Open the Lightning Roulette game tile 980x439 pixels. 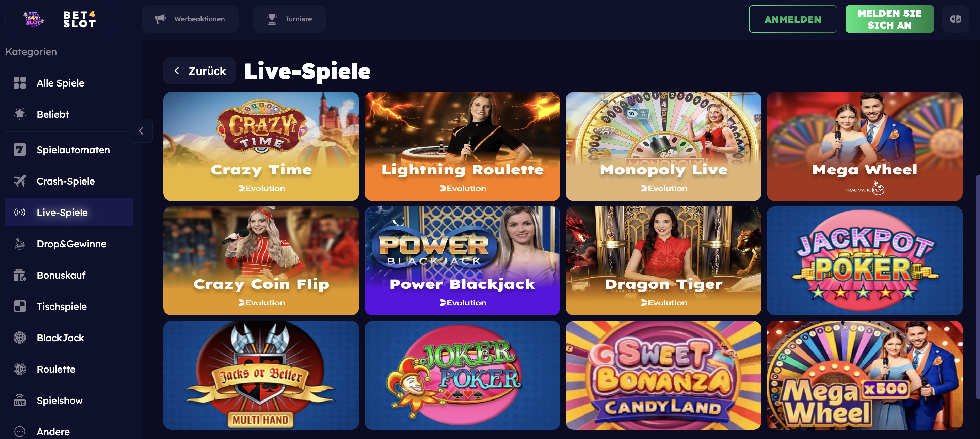coord(462,146)
